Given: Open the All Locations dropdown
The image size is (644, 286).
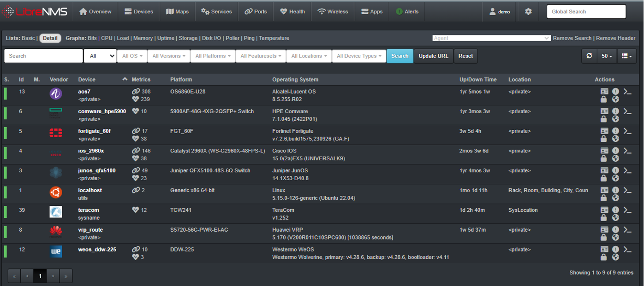Looking at the screenshot, I should click(309, 56).
